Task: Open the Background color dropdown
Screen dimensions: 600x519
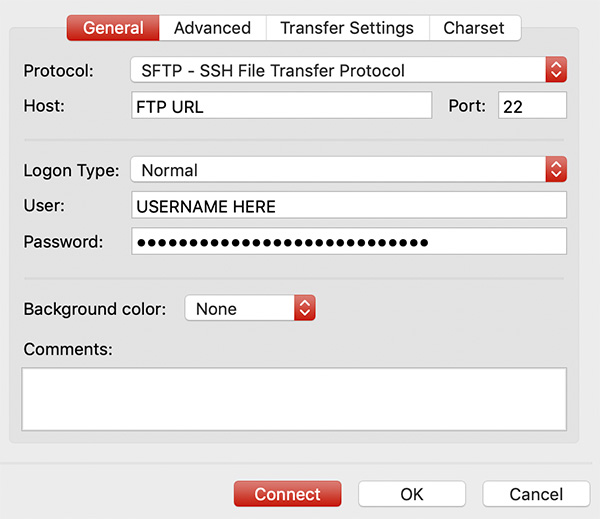Action: pyautogui.click(x=250, y=308)
